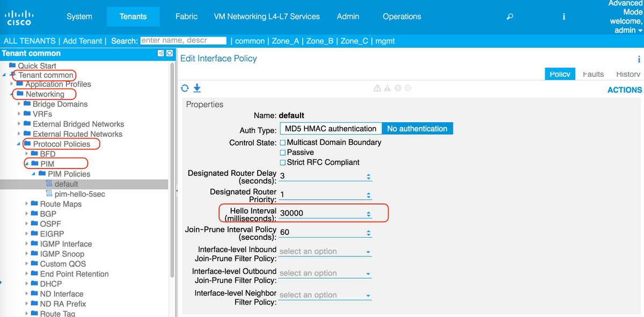Open the Fabric menu

[187, 17]
